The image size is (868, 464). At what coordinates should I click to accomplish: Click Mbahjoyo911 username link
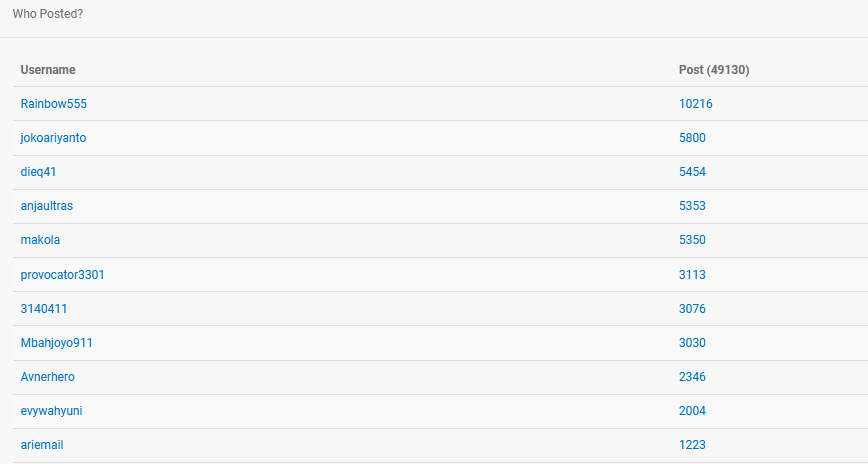tap(56, 343)
